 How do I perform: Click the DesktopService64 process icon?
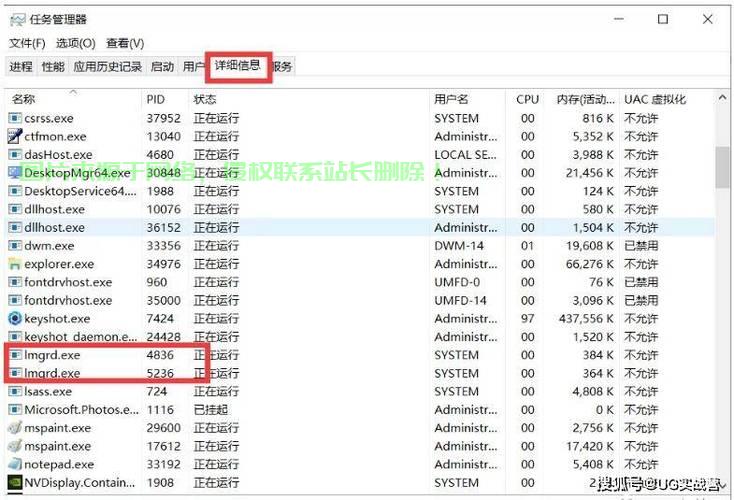click(x=15, y=191)
